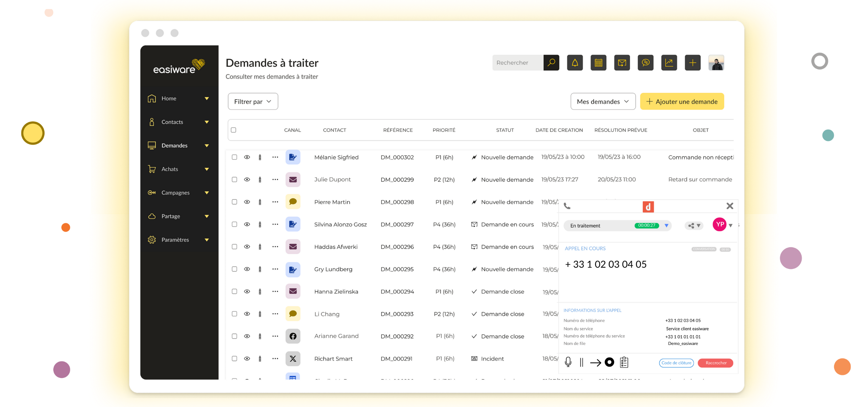This screenshot has height=407, width=868.
Task: Open the calendar icon in header
Action: click(598, 63)
